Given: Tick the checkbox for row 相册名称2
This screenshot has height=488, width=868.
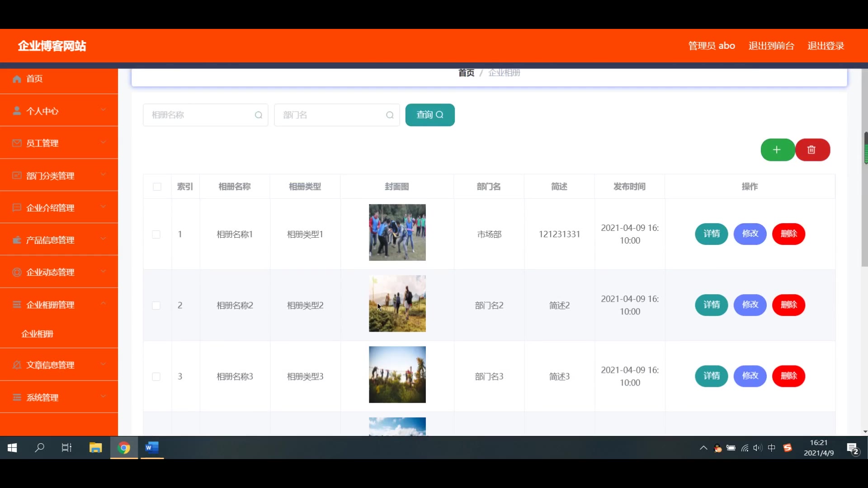Looking at the screenshot, I should coord(156,305).
